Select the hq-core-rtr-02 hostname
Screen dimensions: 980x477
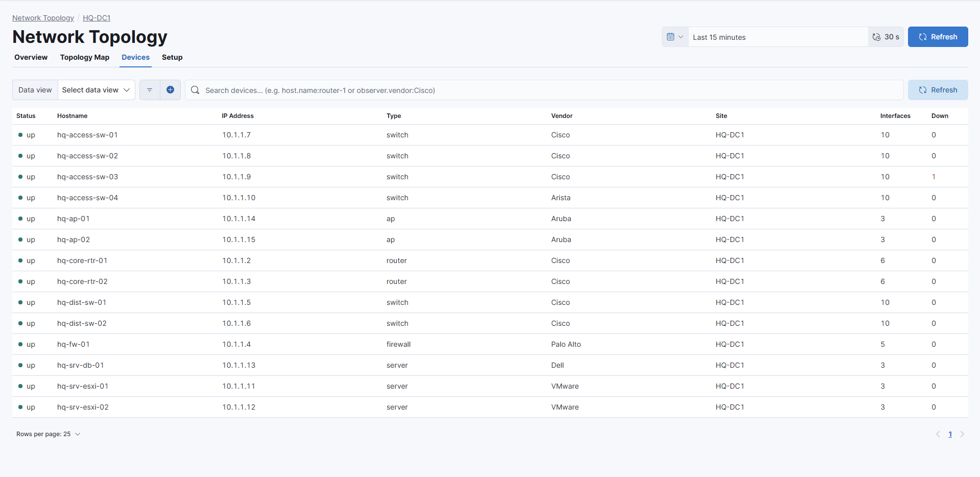click(x=82, y=281)
